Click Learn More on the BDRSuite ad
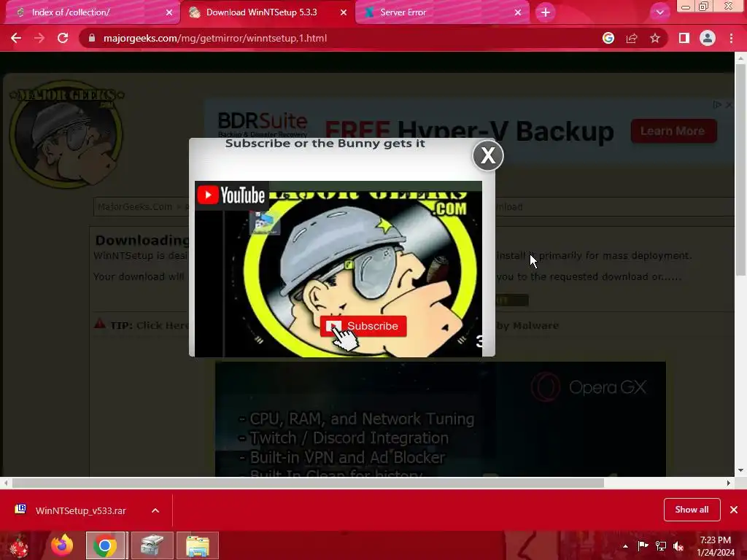This screenshot has height=560, width=747. (673, 131)
